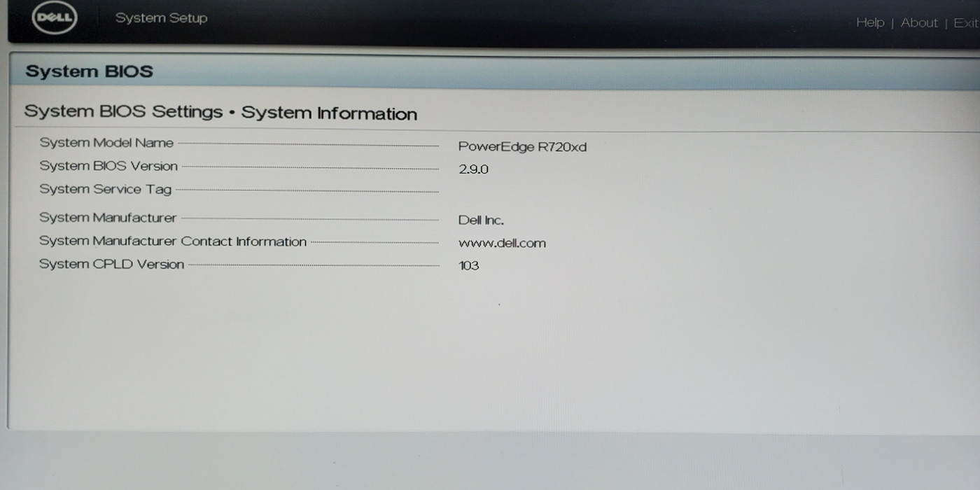Click the System BIOS header
This screenshot has width=980, height=490.
(89, 71)
